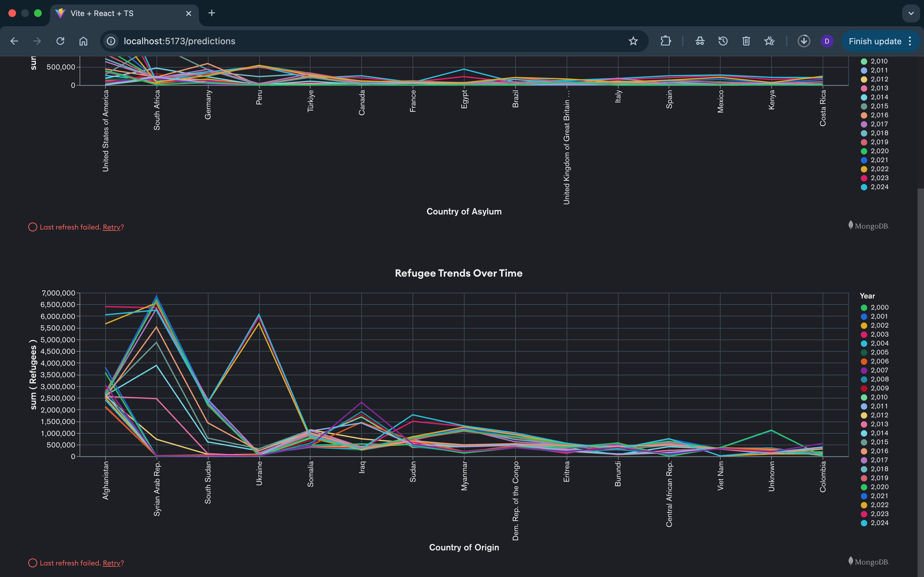Image resolution: width=924 pixels, height=577 pixels.
Task: Open the profile avatar D
Action: pos(827,41)
